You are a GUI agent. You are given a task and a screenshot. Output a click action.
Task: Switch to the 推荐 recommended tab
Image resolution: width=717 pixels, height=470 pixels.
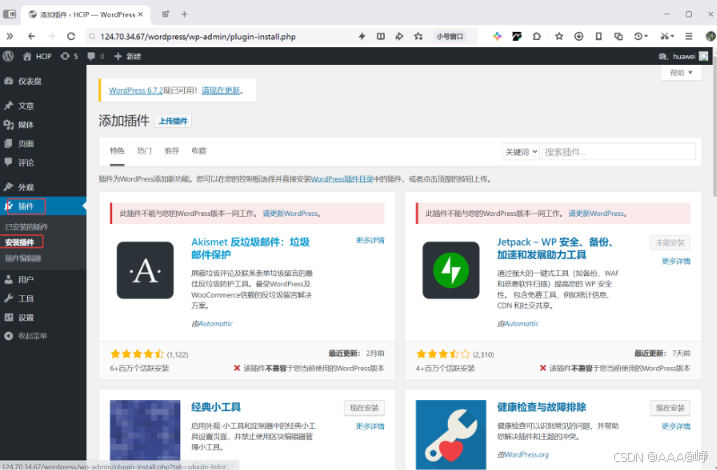click(172, 151)
